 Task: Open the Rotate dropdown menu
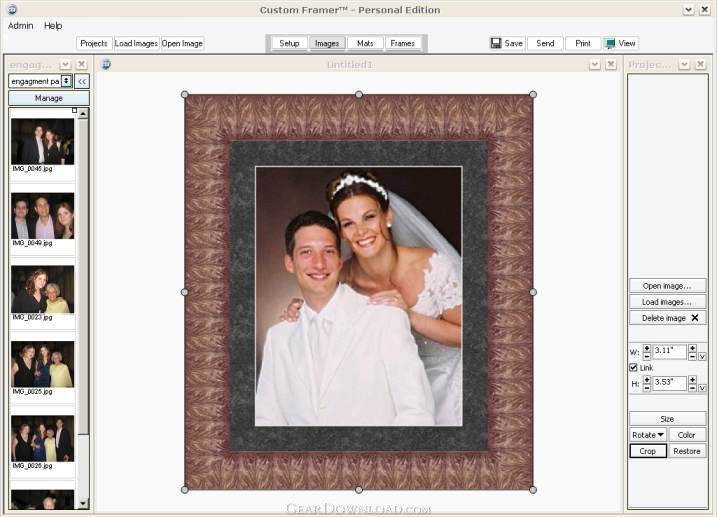point(647,435)
